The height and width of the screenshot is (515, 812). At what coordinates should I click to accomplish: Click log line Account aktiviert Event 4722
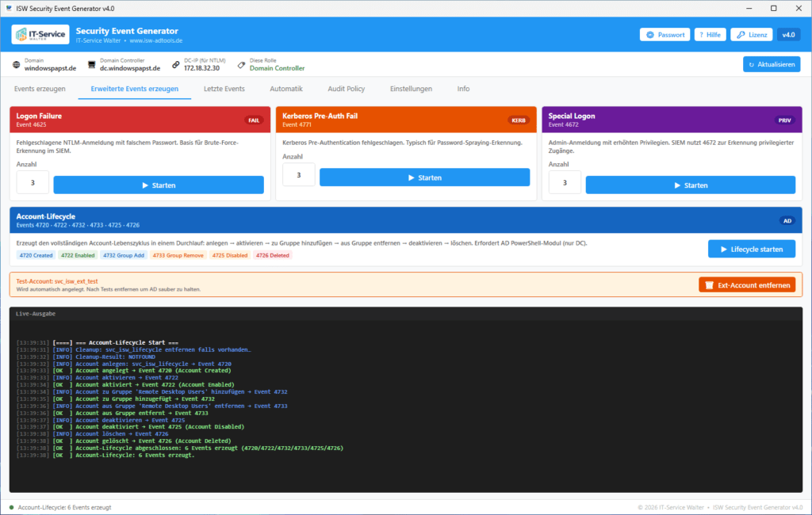(125, 384)
